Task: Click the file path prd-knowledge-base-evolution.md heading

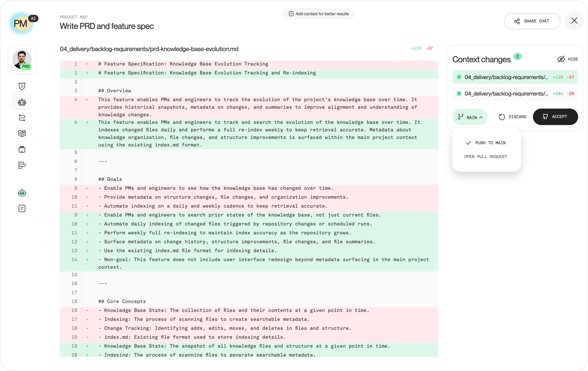Action: pyautogui.click(x=149, y=49)
